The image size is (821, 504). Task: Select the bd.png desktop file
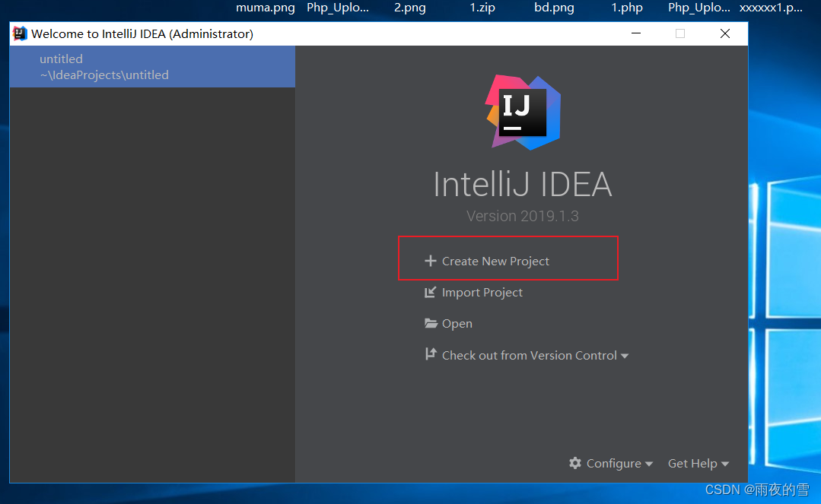click(554, 8)
